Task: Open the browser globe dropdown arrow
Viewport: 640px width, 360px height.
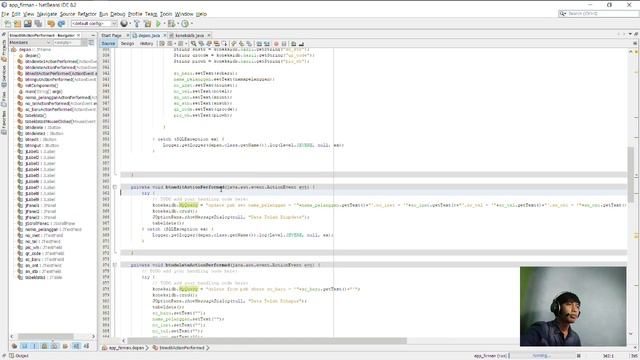Action: (129, 24)
